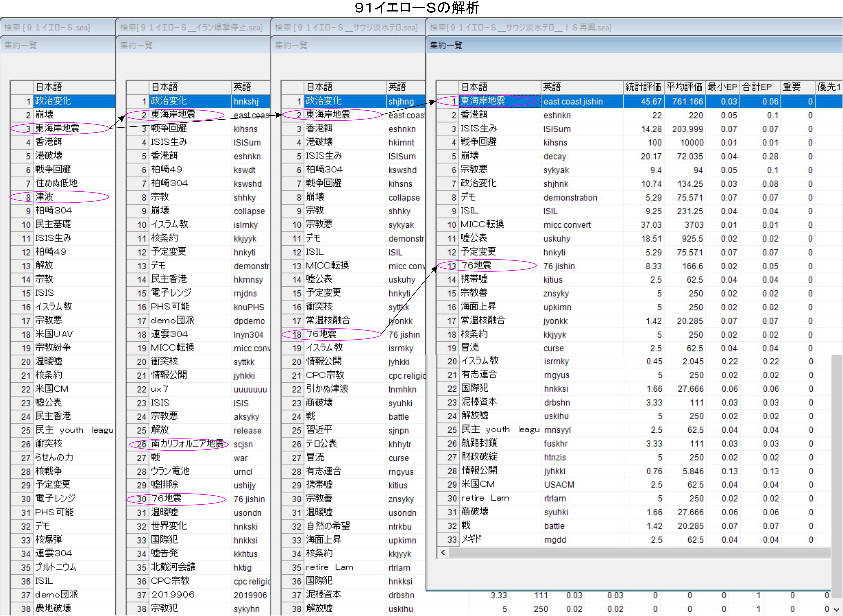This screenshot has height=616, width=843.
Task: Click the IS再興.sea window title bar
Action: tap(520, 28)
